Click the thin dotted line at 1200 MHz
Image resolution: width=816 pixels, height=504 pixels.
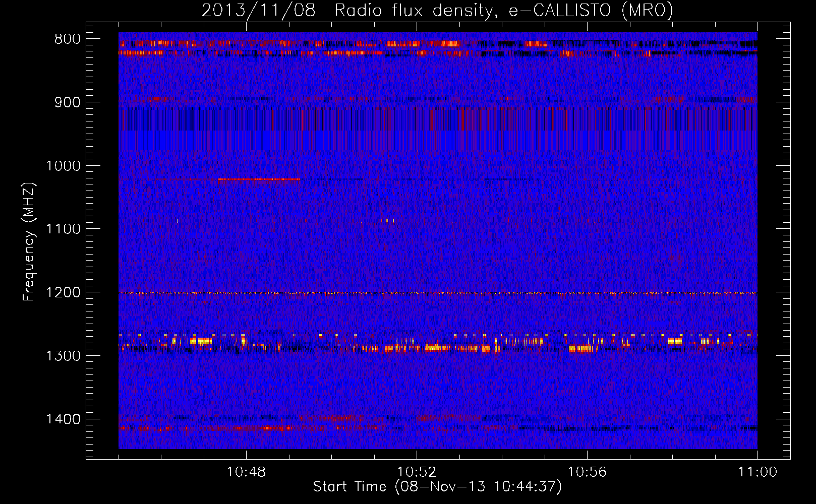pos(438,293)
